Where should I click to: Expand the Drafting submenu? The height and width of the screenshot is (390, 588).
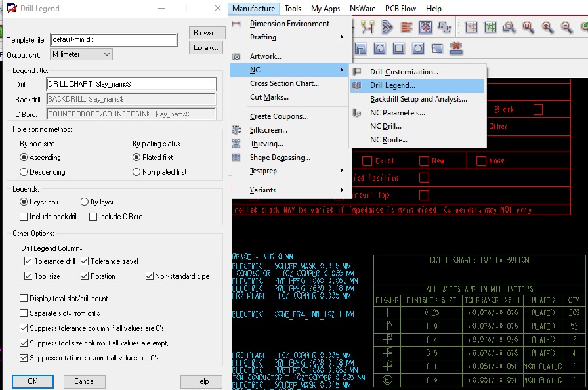[x=341, y=37]
